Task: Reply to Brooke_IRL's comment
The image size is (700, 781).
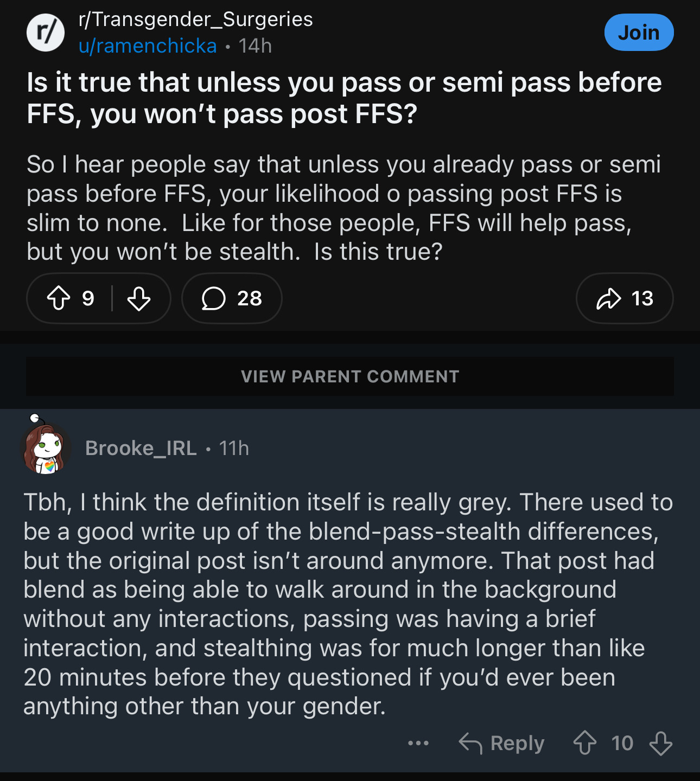Action: (517, 743)
